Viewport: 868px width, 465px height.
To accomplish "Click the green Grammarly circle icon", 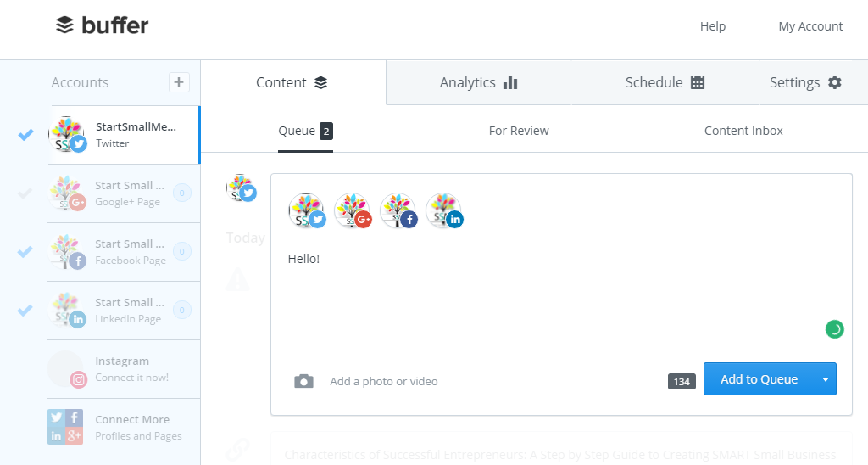I will pyautogui.click(x=834, y=329).
